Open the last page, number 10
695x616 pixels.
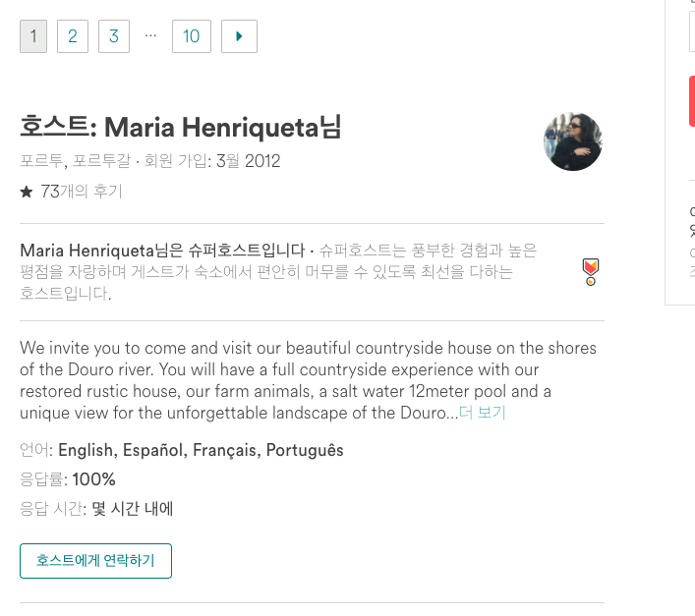[192, 37]
